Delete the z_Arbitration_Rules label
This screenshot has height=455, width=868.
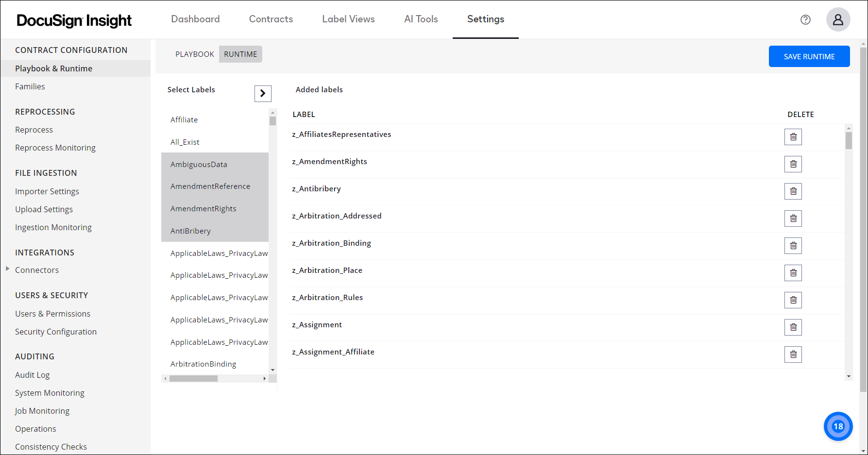pyautogui.click(x=793, y=300)
